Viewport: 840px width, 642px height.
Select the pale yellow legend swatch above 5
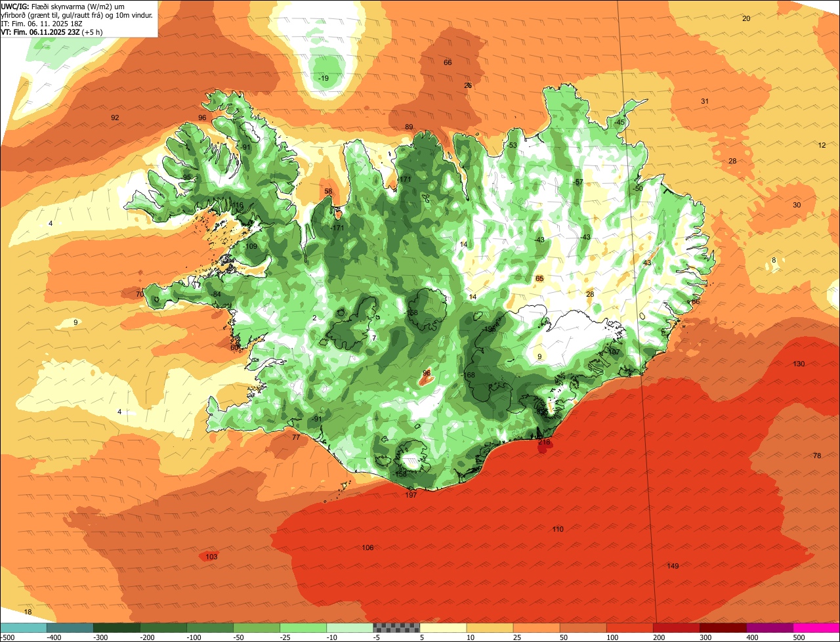tap(443, 628)
